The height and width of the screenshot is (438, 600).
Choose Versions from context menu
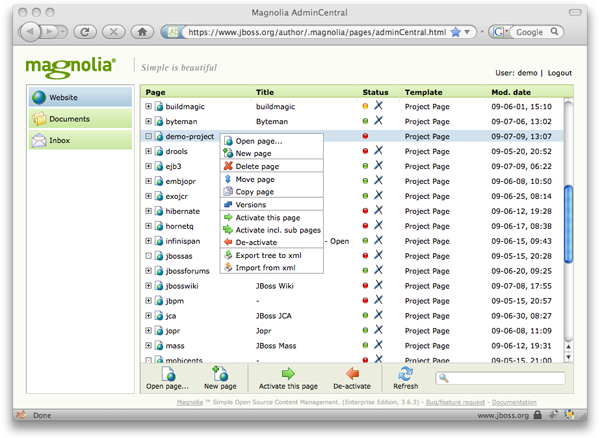272,204
